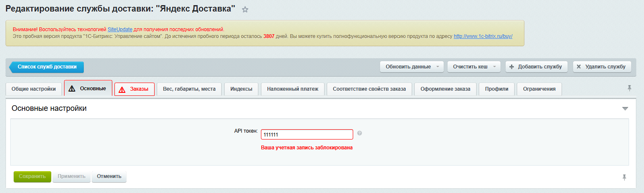
Task: Switch to the Оформление заказа tab
Action: (x=445, y=89)
